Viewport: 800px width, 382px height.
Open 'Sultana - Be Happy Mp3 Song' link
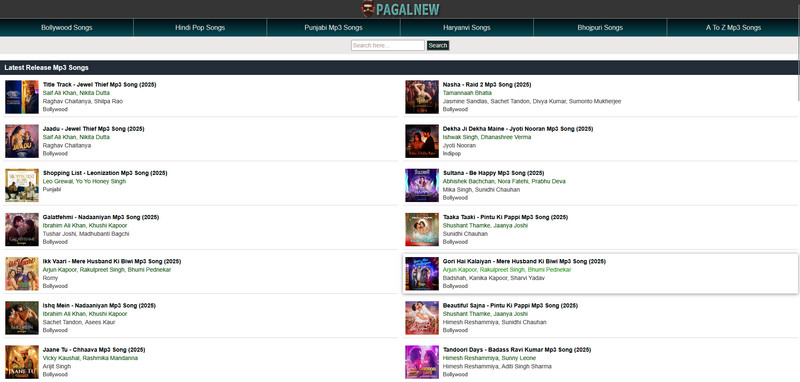coord(493,173)
